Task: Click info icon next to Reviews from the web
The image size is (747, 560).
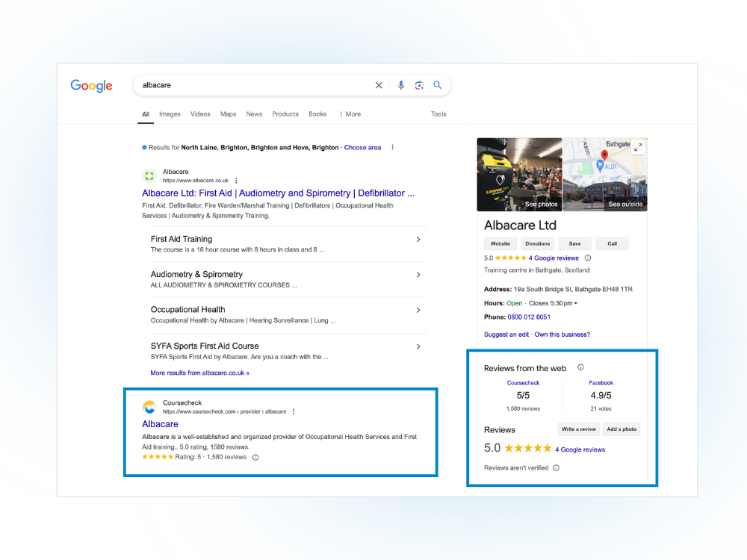Action: coord(580,367)
